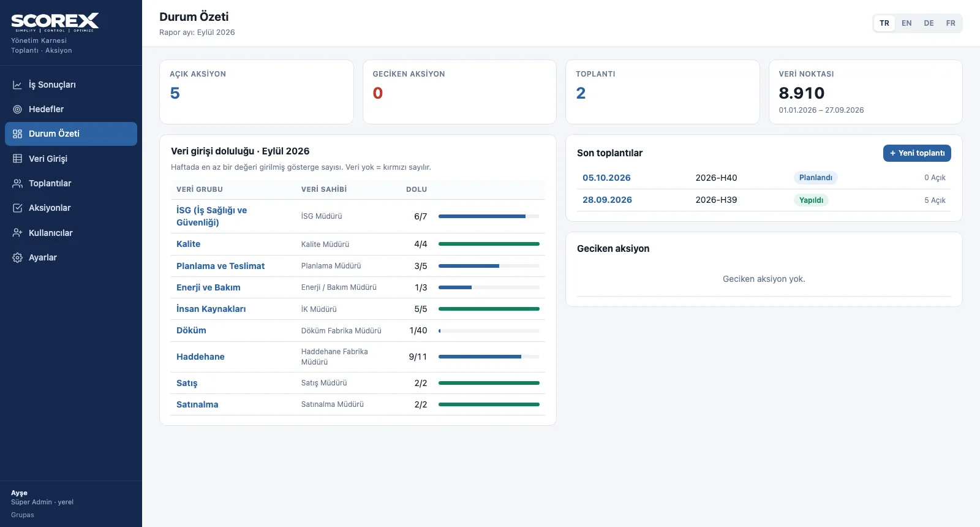This screenshot has height=527, width=980.
Task: Open Kalite data group
Action: [188, 244]
